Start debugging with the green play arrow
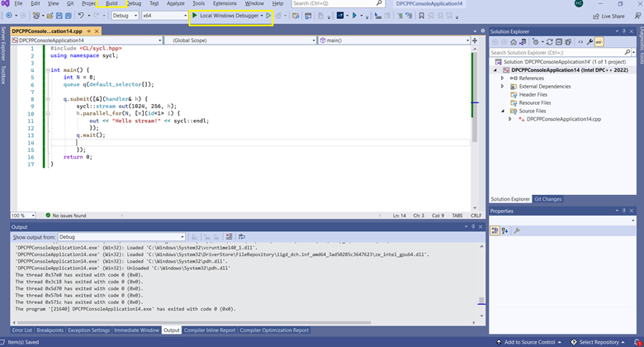This screenshot has height=347, width=644. [x=195, y=15]
